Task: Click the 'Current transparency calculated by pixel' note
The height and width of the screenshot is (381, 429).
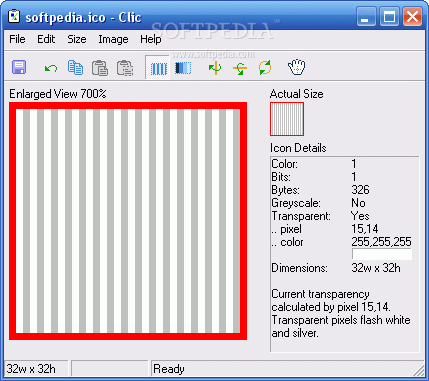Action: [x=341, y=313]
